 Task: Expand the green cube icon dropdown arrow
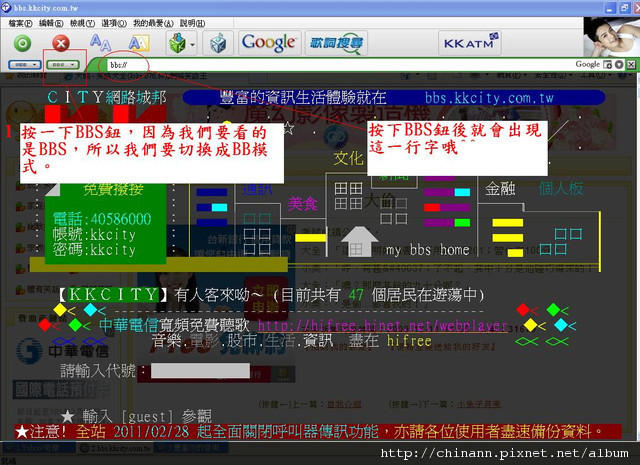[x=192, y=44]
